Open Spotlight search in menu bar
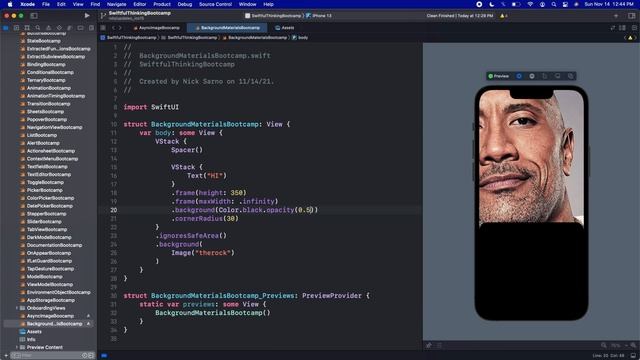 [x=554, y=4]
